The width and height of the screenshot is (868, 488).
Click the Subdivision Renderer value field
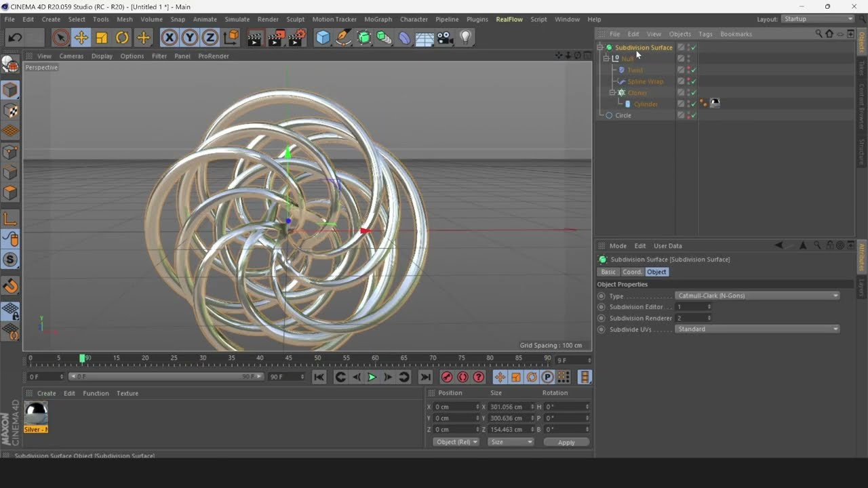pyautogui.click(x=693, y=318)
